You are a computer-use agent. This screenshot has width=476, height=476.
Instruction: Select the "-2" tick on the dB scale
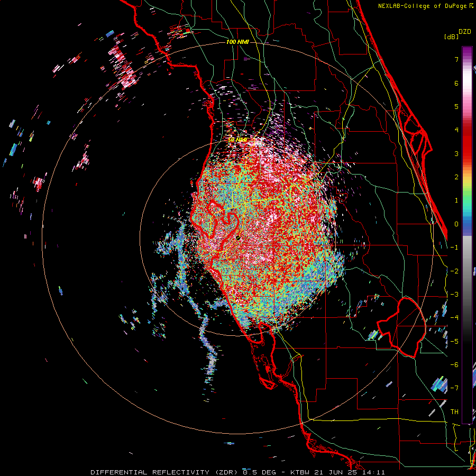pos(454,271)
